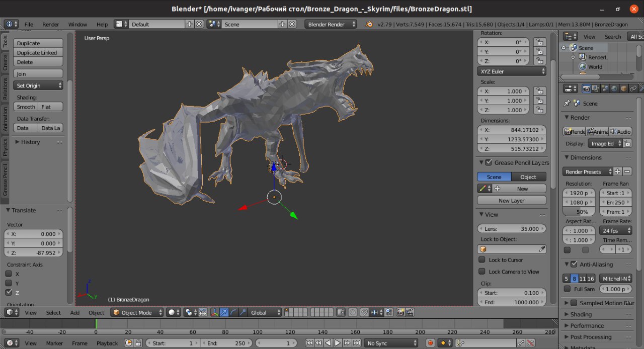This screenshot has width=644, height=349.
Task: Toggle proportional editing circle icon
Action: (352, 312)
